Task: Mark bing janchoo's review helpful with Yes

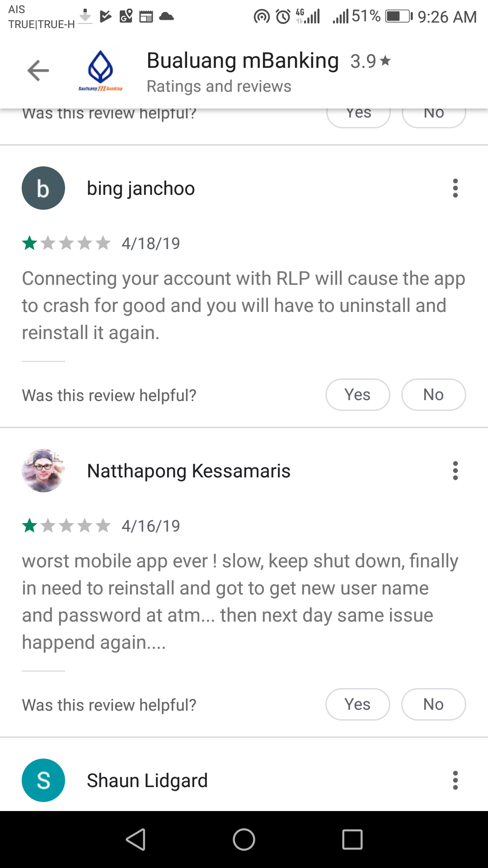Action: [x=358, y=395]
